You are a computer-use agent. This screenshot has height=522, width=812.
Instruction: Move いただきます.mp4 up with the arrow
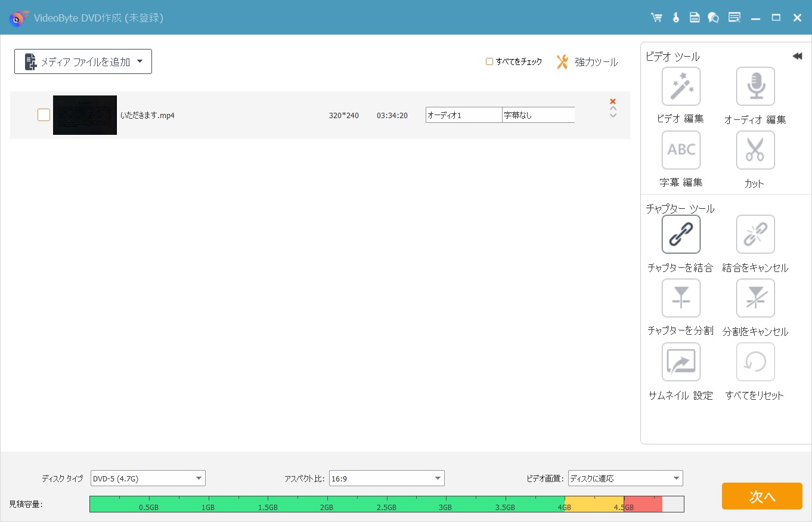pos(613,109)
